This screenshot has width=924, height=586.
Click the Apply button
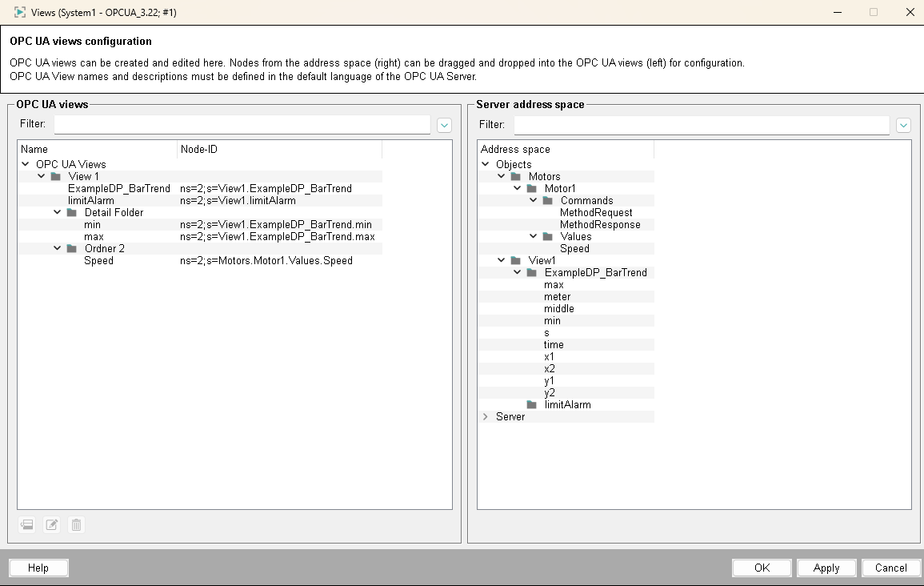click(826, 568)
